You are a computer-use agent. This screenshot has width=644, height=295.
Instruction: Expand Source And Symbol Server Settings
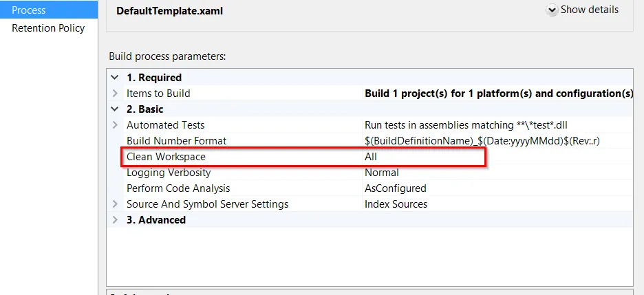(x=115, y=204)
